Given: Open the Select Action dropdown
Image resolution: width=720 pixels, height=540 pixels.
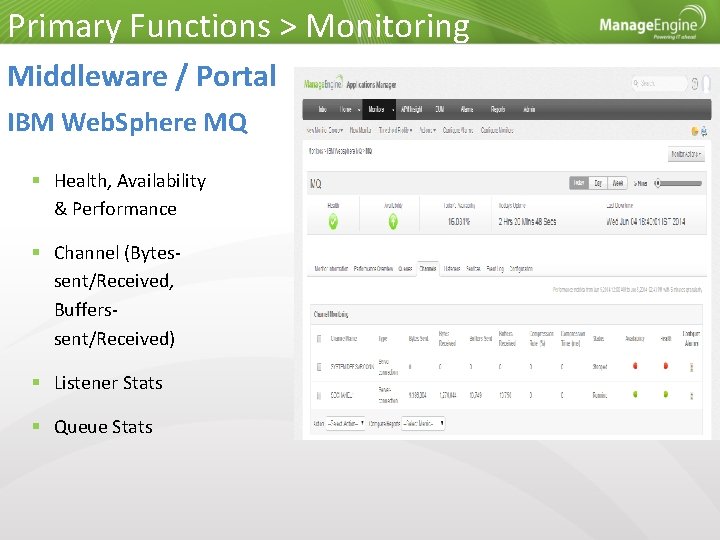Looking at the screenshot, I should [x=346, y=423].
